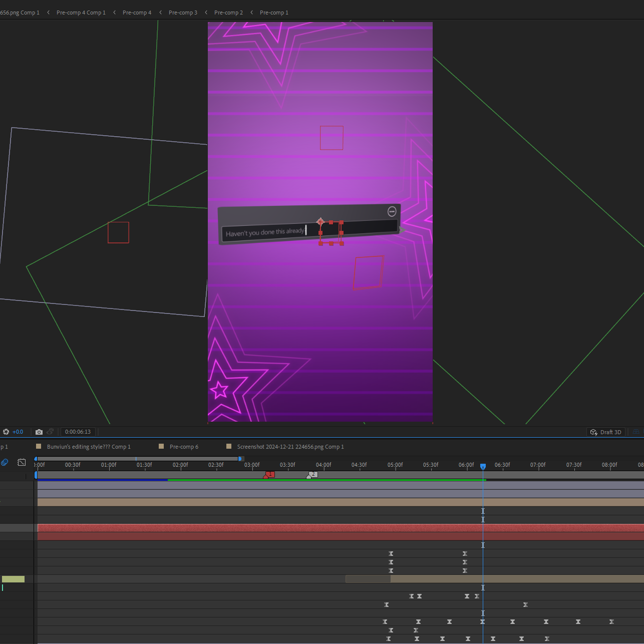Switch to the Pre-comp 6 timeline tab
Image resolution: width=644 pixels, height=644 pixels.
[184, 447]
